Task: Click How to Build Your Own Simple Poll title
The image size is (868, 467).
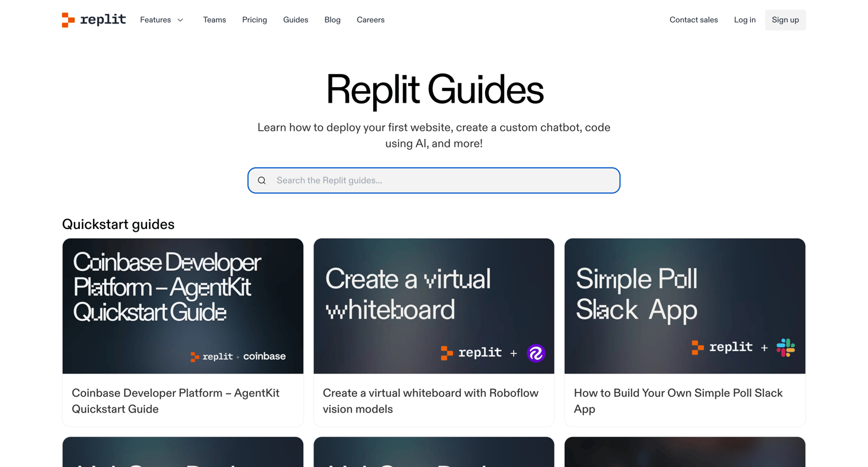Action: tap(678, 401)
